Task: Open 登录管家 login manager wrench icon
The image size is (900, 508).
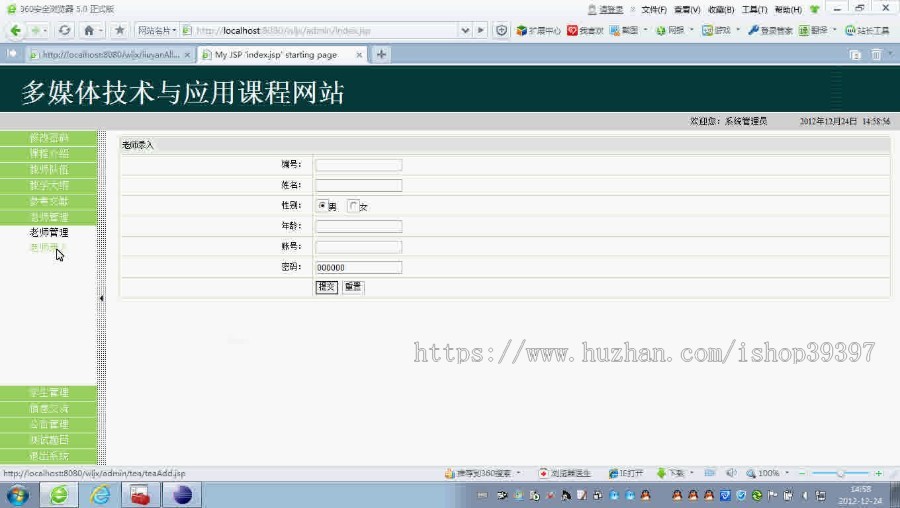Action: [x=753, y=30]
